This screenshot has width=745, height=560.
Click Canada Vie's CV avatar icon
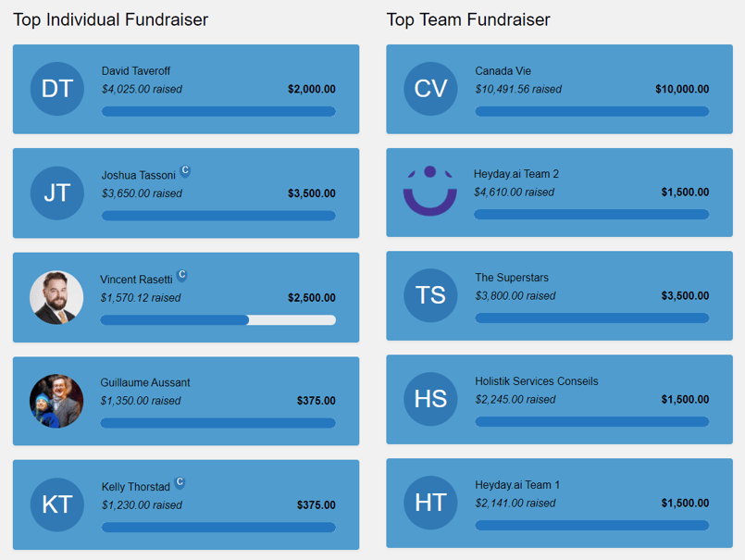[430, 89]
